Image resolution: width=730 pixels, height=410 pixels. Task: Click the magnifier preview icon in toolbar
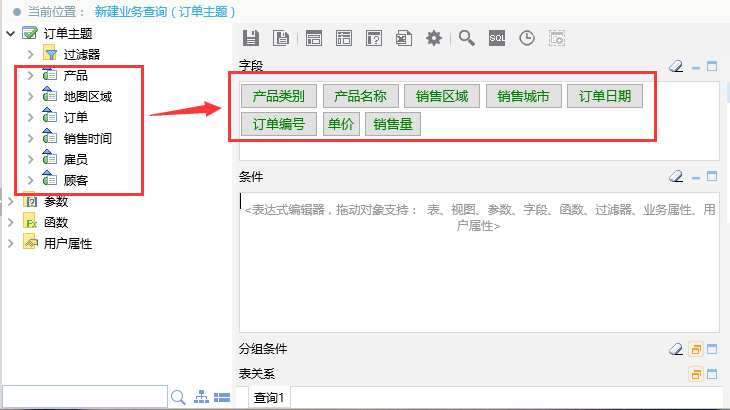pyautogui.click(x=466, y=38)
